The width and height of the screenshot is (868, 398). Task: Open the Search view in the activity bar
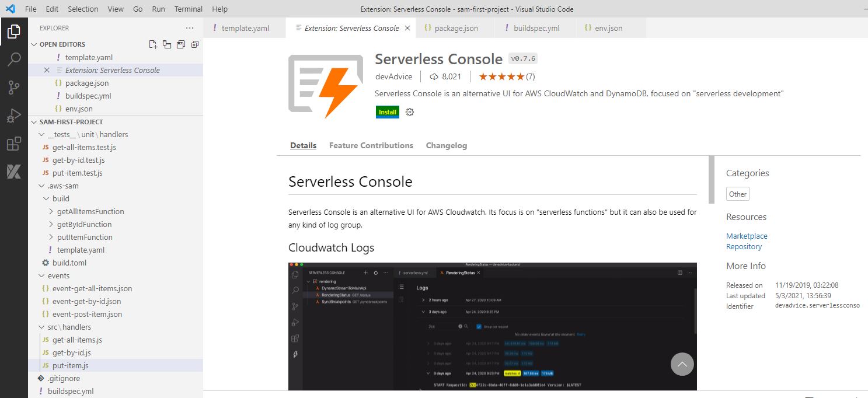[14, 59]
